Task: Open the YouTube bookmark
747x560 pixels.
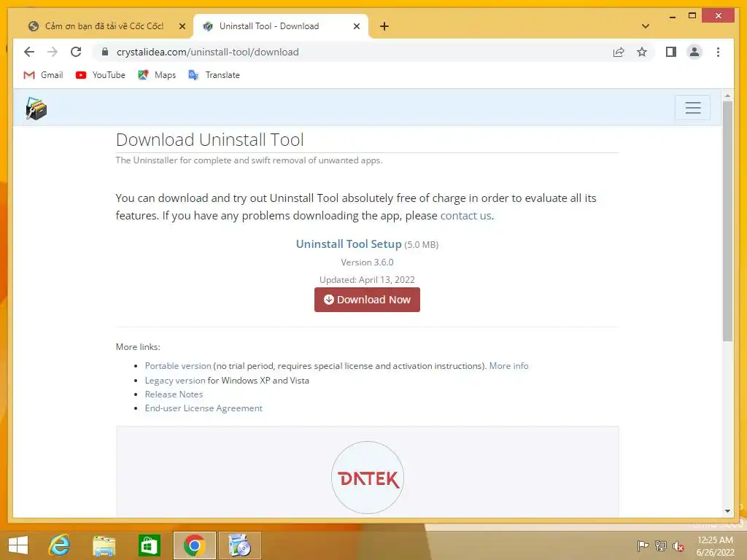Action: 101,75
